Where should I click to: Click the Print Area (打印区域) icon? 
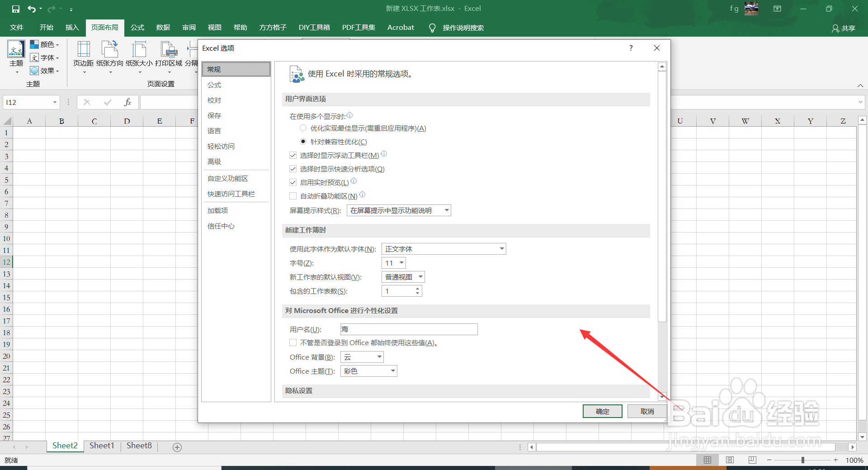169,49
